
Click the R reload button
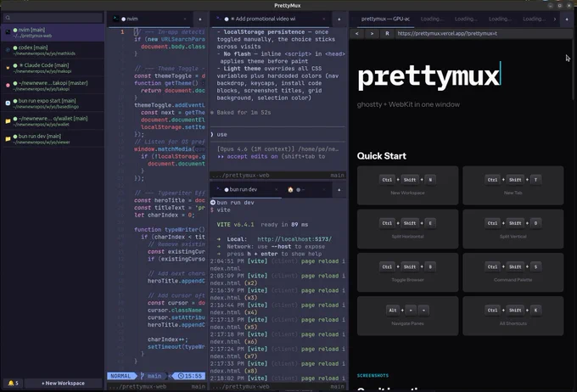tap(387, 33)
